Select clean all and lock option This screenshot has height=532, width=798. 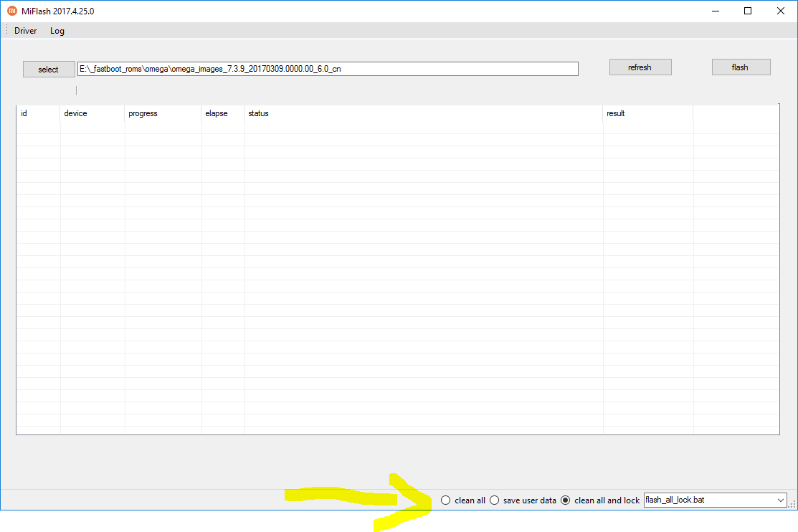tap(600, 500)
